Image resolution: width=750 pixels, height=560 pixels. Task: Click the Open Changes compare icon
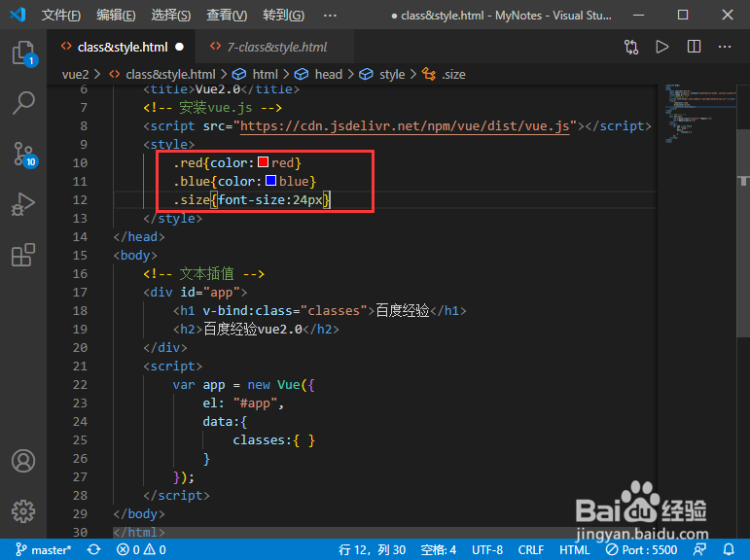[x=631, y=47]
